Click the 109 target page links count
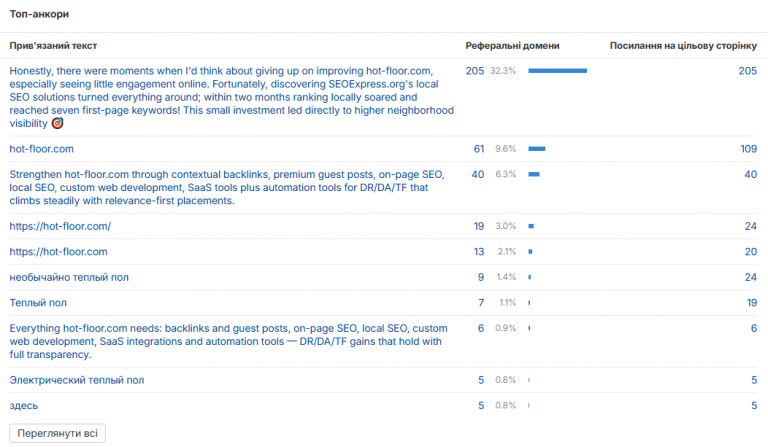The height and width of the screenshot is (447, 768). (748, 149)
